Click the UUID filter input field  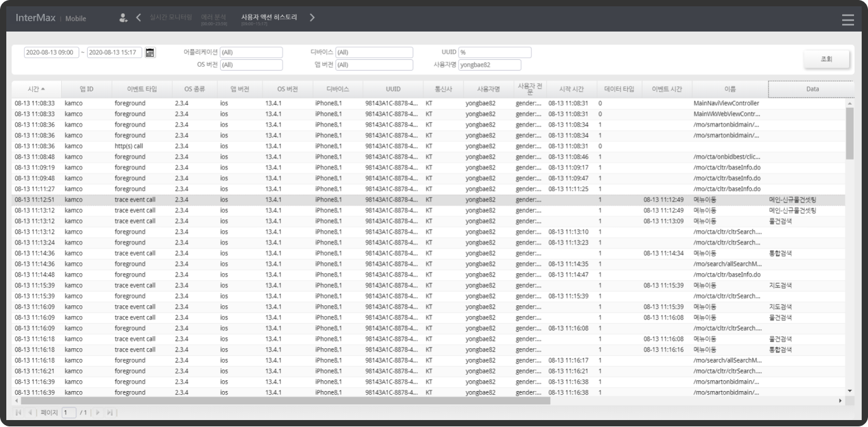click(495, 52)
